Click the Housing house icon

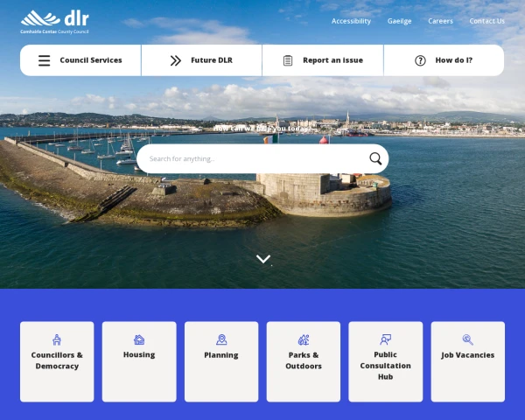pyautogui.click(x=139, y=339)
